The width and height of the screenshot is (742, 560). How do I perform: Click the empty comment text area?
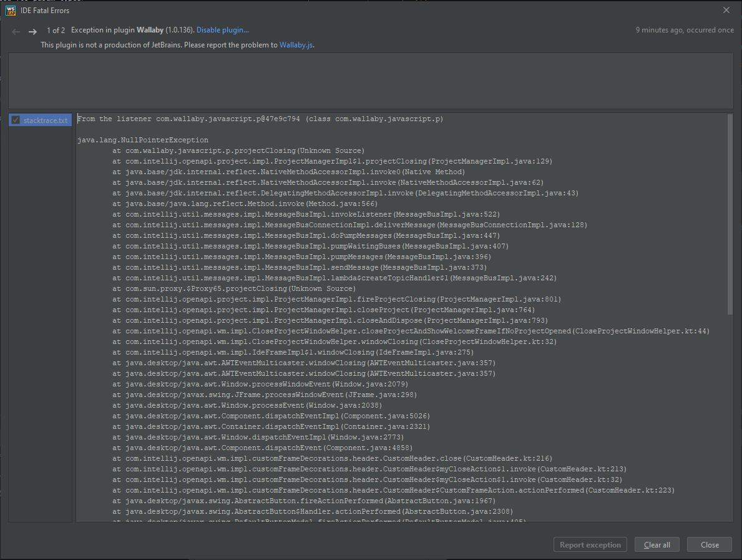click(371, 81)
